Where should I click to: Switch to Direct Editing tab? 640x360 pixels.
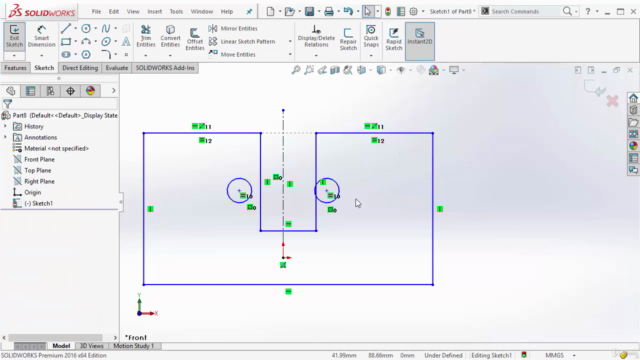pos(80,68)
